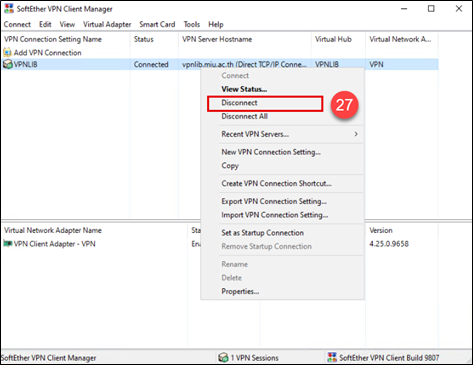This screenshot has width=473, height=365.
Task: Click the VPN virtual network adapter cell
Action: coord(376,64)
